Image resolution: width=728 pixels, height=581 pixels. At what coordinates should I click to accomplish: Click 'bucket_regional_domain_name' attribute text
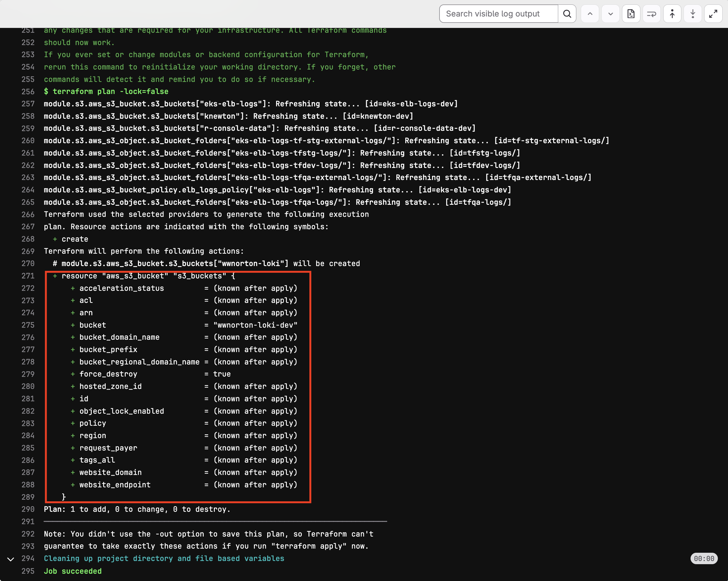139,362
